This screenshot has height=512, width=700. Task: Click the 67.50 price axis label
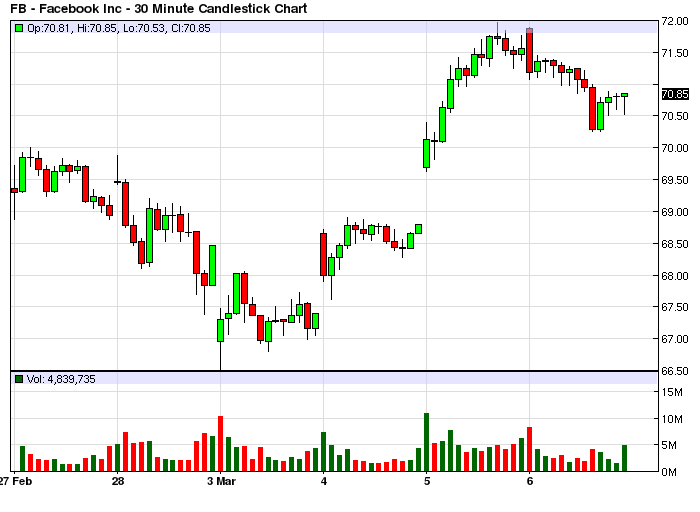point(675,307)
